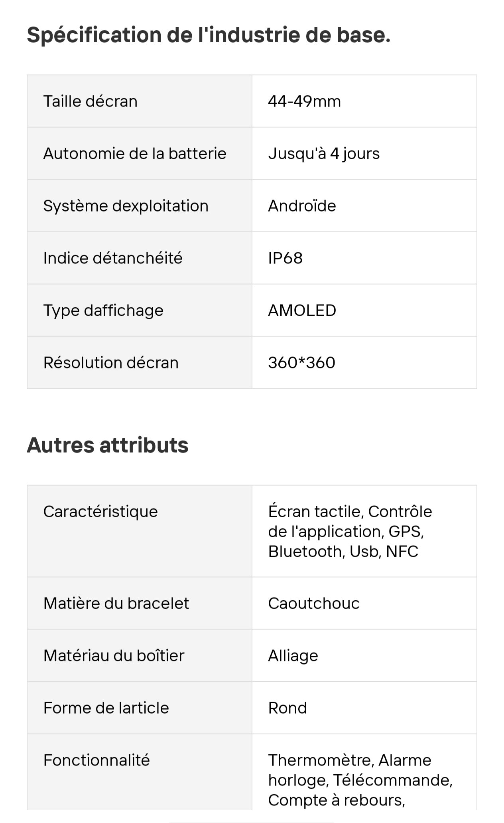The image size is (504, 823).
Task: Click the 'Alliage' value cell
Action: 364,656
